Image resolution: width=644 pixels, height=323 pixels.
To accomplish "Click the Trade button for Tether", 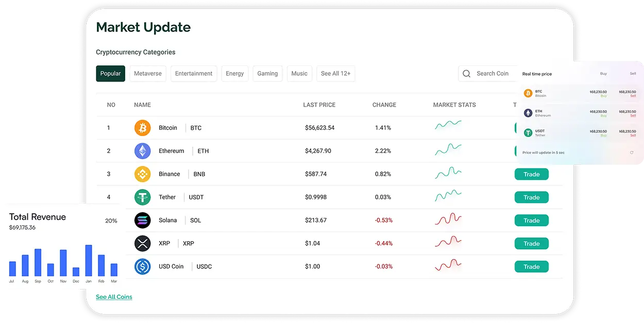I will pos(532,197).
